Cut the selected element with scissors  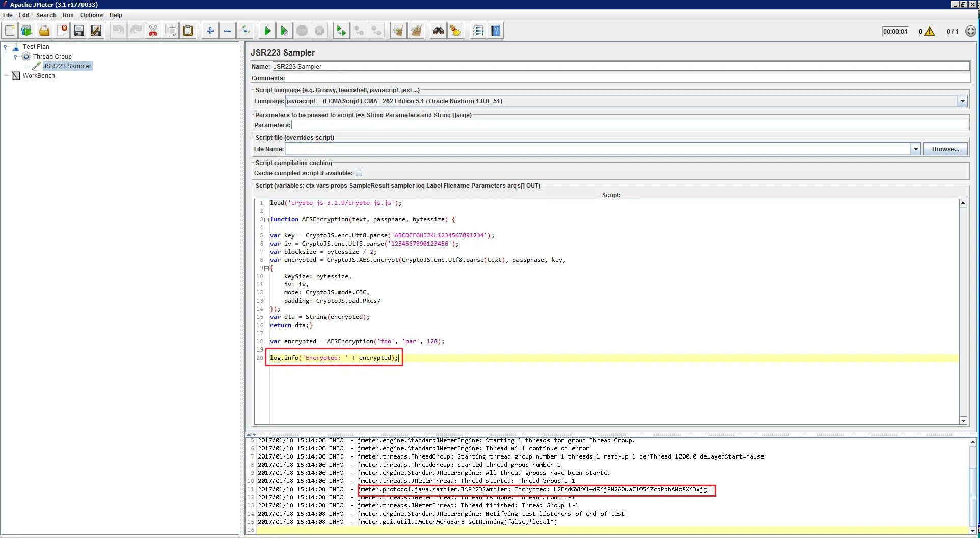point(153,31)
